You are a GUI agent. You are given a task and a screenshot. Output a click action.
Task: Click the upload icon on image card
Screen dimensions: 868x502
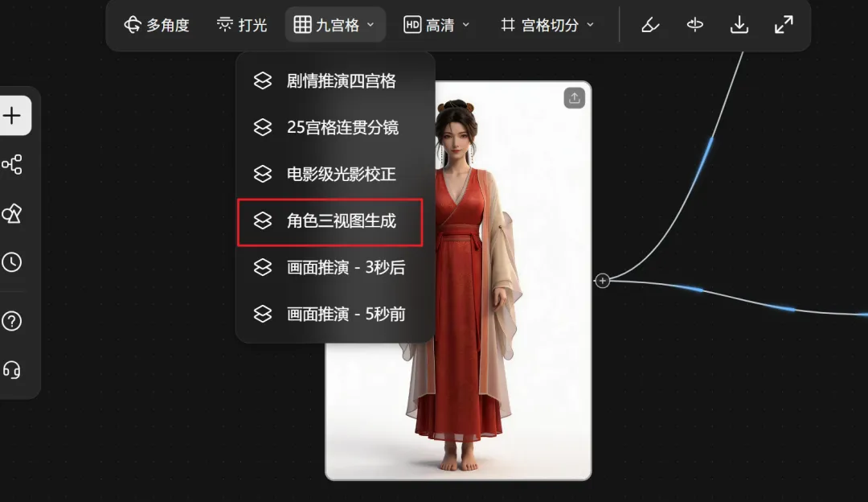pos(574,98)
